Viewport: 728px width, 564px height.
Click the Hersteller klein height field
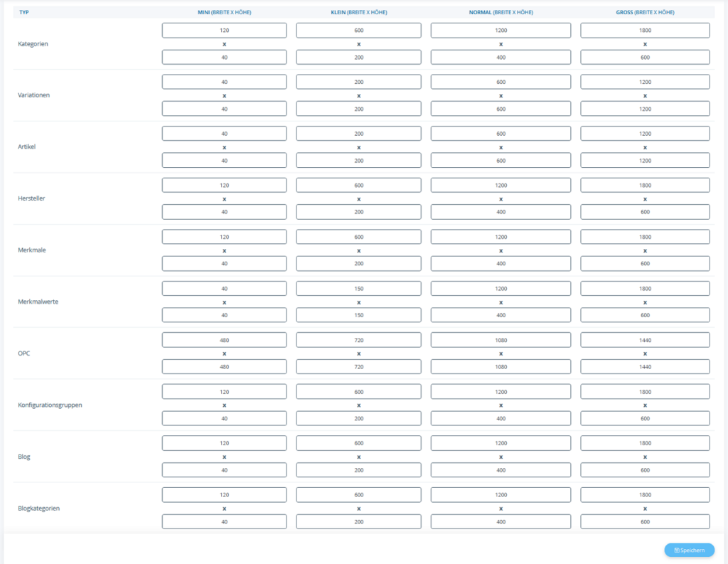[358, 212]
